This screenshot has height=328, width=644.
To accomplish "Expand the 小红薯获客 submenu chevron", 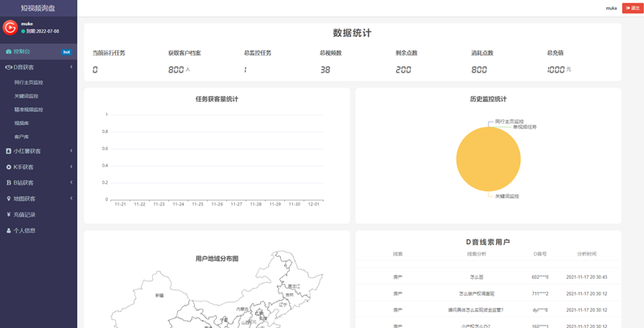I will tap(72, 151).
